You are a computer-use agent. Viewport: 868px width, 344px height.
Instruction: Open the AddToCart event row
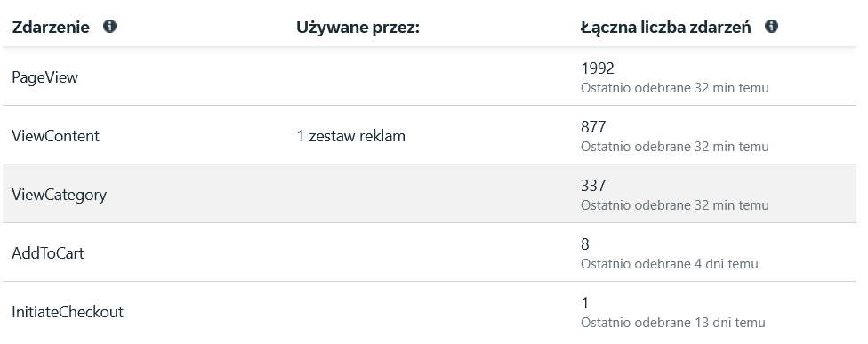tap(430, 252)
